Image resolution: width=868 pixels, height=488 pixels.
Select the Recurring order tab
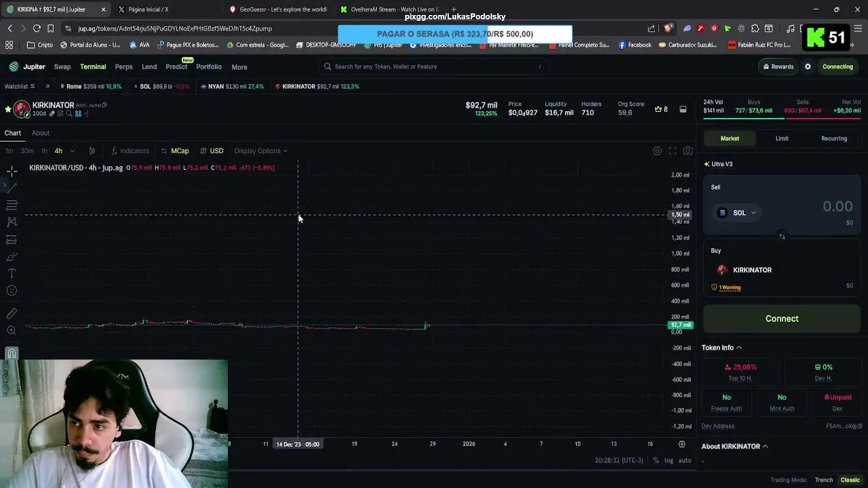point(834,138)
